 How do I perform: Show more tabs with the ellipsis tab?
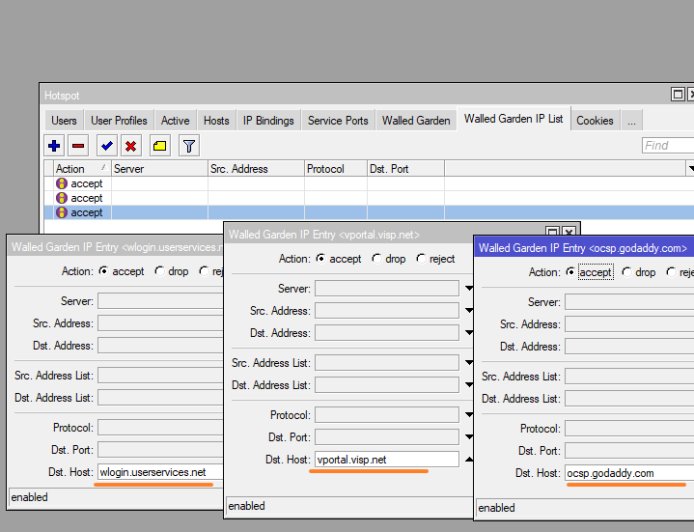[x=632, y=120]
